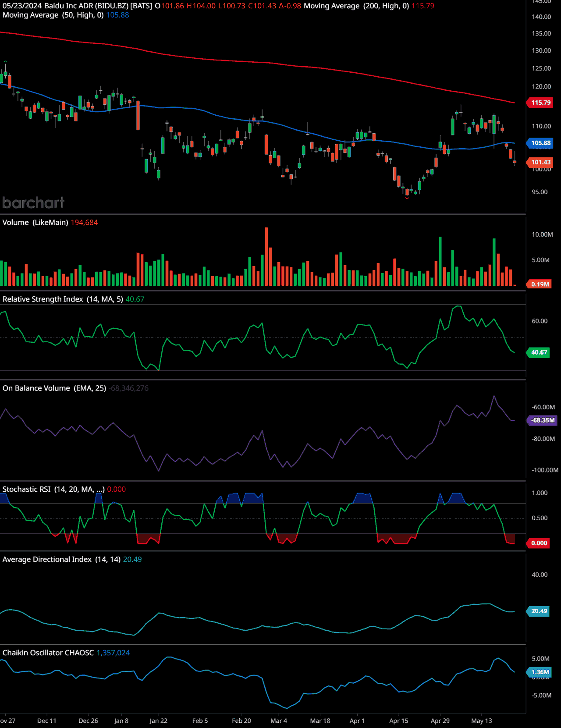
Task: Click the 140.00 price axis label
Action: (x=541, y=17)
